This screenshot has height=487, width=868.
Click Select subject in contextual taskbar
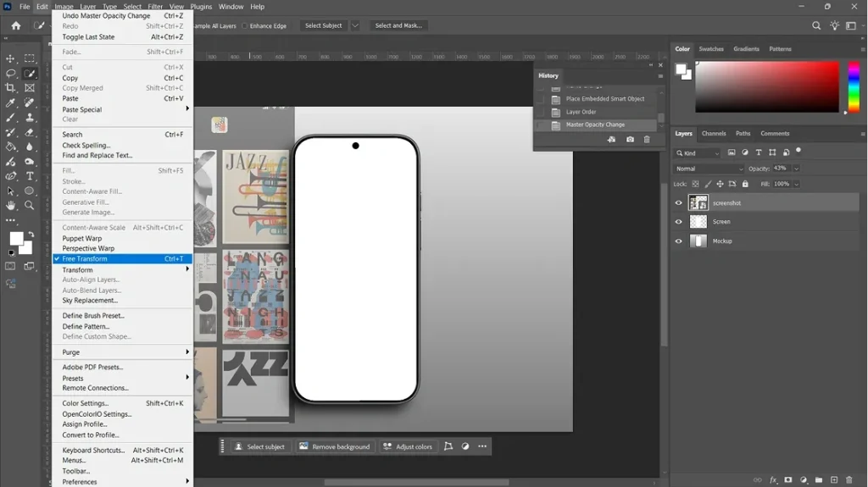point(259,446)
